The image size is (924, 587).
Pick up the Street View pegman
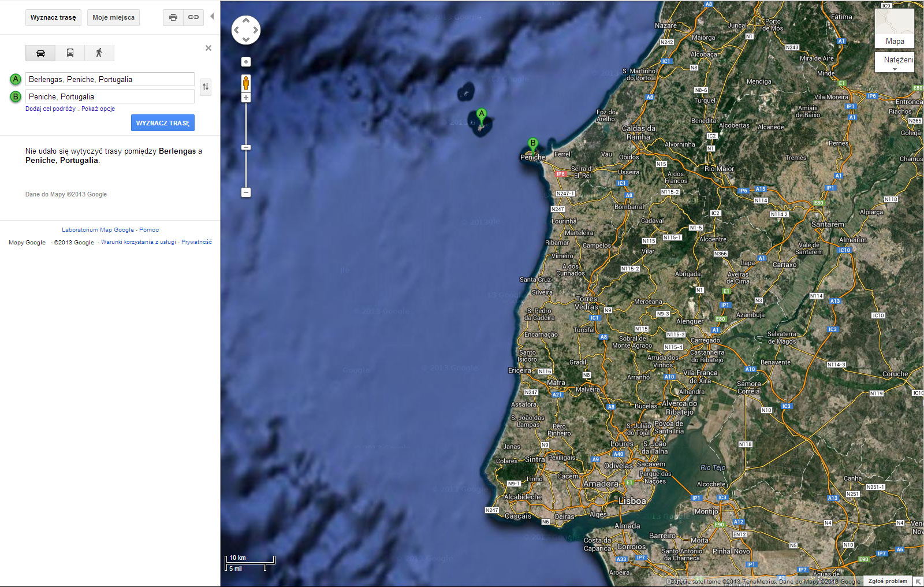246,83
